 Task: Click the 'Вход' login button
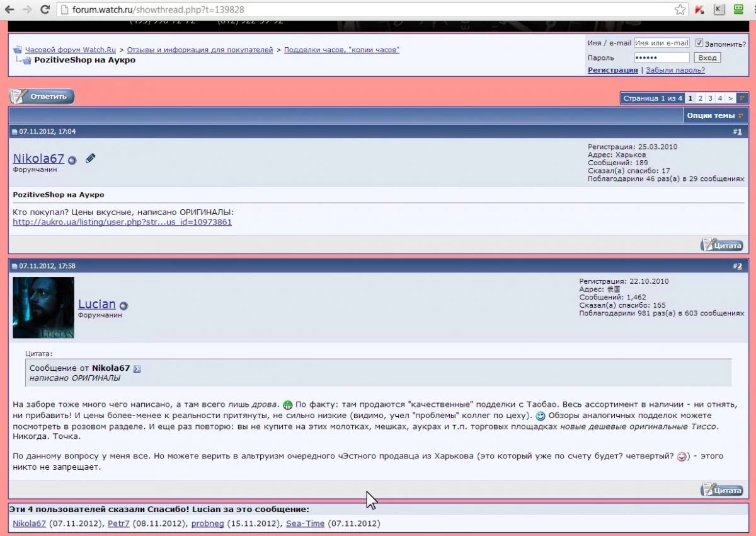707,57
